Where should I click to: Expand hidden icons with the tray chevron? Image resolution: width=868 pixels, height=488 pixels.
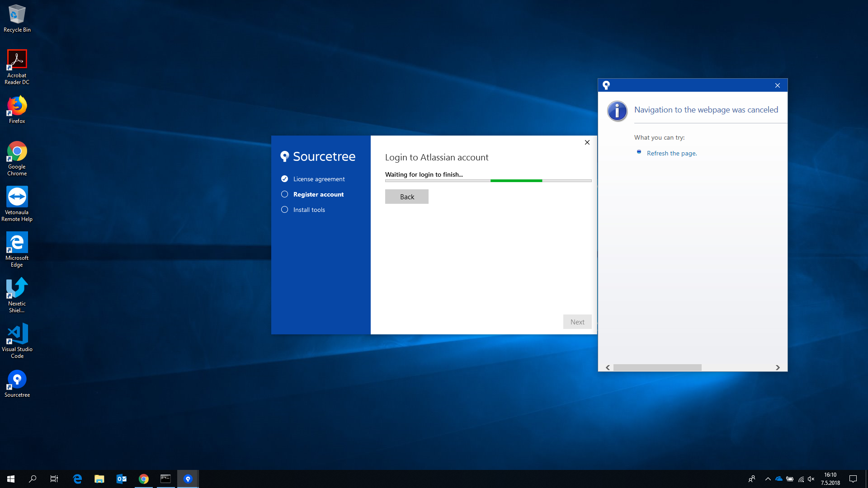[768, 479]
